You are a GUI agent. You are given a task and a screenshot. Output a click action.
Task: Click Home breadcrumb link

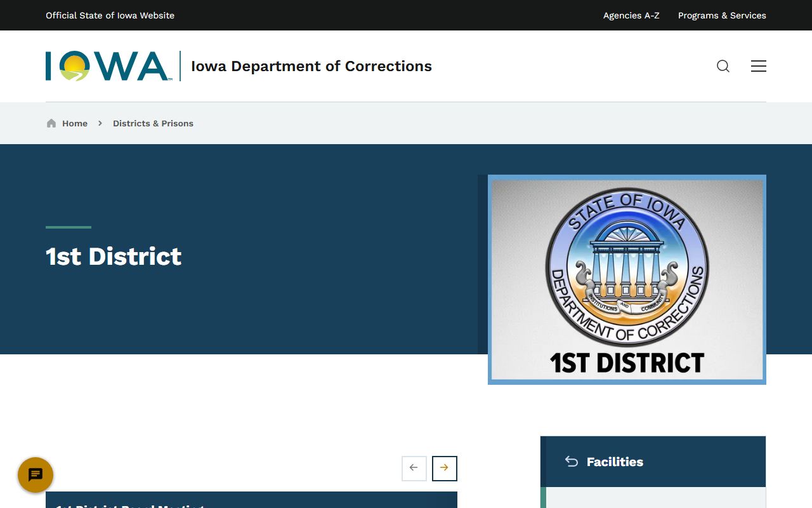[x=75, y=123]
